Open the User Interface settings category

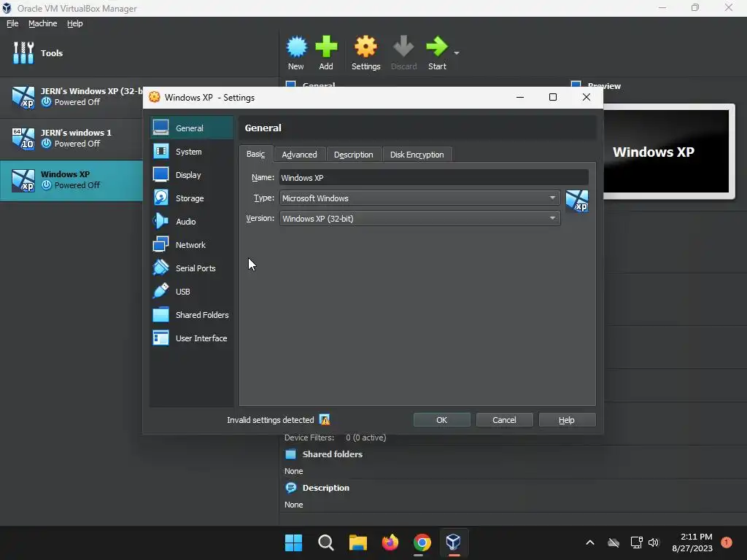coord(192,338)
